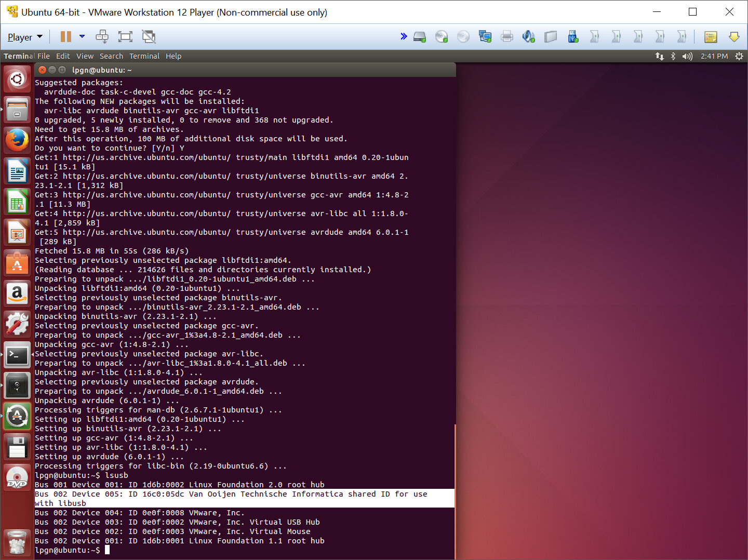Open the Edit menu
This screenshot has height=560, width=748.
click(x=63, y=56)
